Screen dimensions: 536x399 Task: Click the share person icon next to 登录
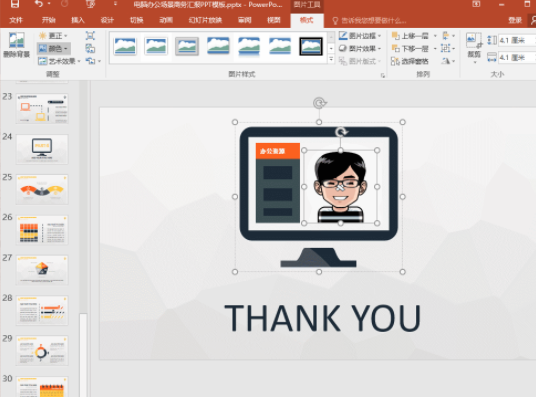(x=533, y=21)
